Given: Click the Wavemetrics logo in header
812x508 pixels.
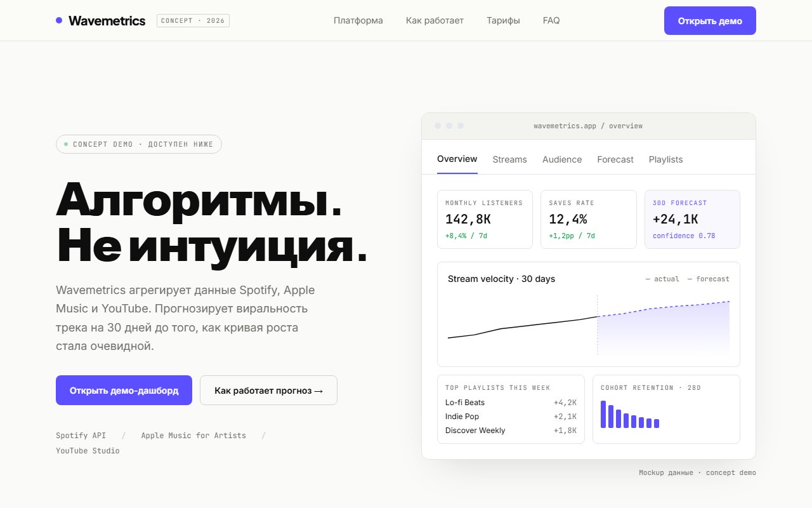Looking at the screenshot, I should pos(100,20).
